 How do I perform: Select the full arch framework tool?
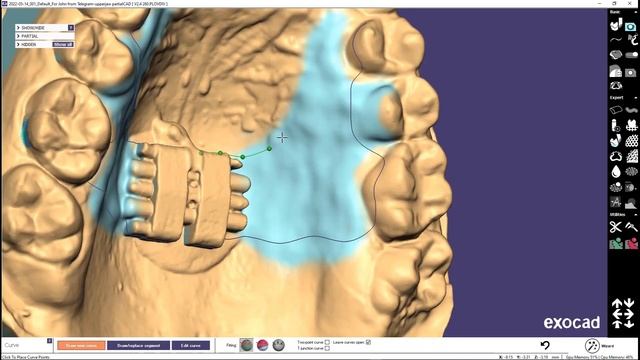(x=616, y=86)
